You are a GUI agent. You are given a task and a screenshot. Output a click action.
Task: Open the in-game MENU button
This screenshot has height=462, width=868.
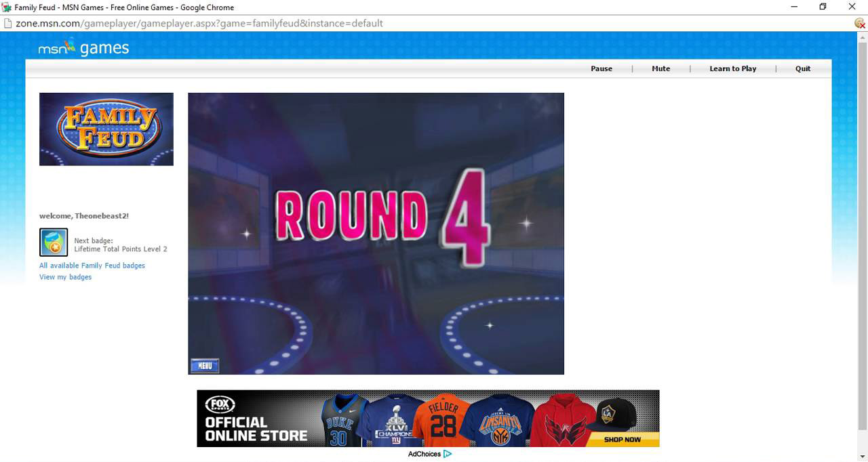coord(205,366)
